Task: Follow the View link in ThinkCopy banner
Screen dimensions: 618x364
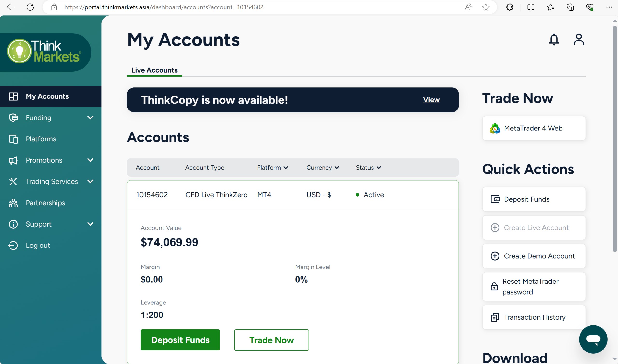Action: [x=431, y=100]
